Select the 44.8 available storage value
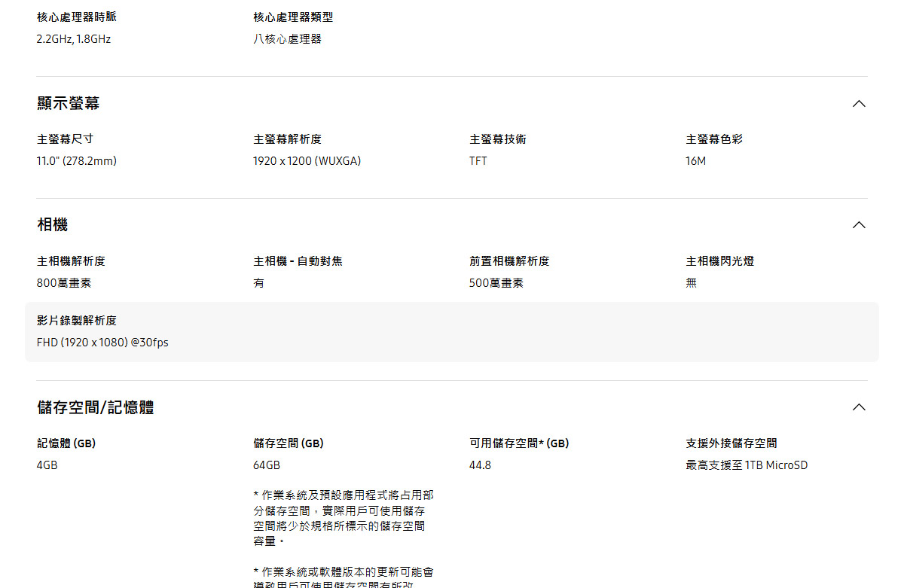Image resolution: width=904 pixels, height=588 pixels. [480, 465]
